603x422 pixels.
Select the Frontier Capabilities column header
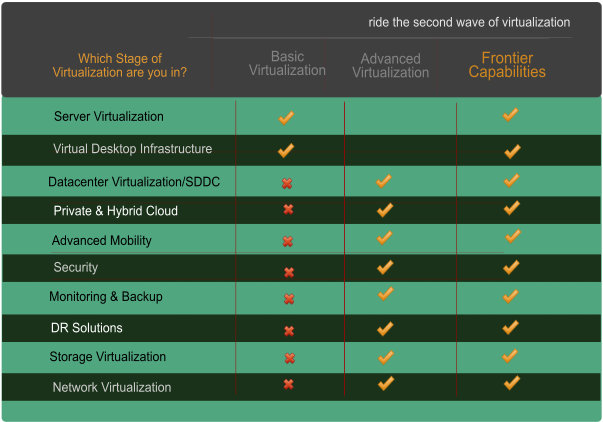point(507,65)
